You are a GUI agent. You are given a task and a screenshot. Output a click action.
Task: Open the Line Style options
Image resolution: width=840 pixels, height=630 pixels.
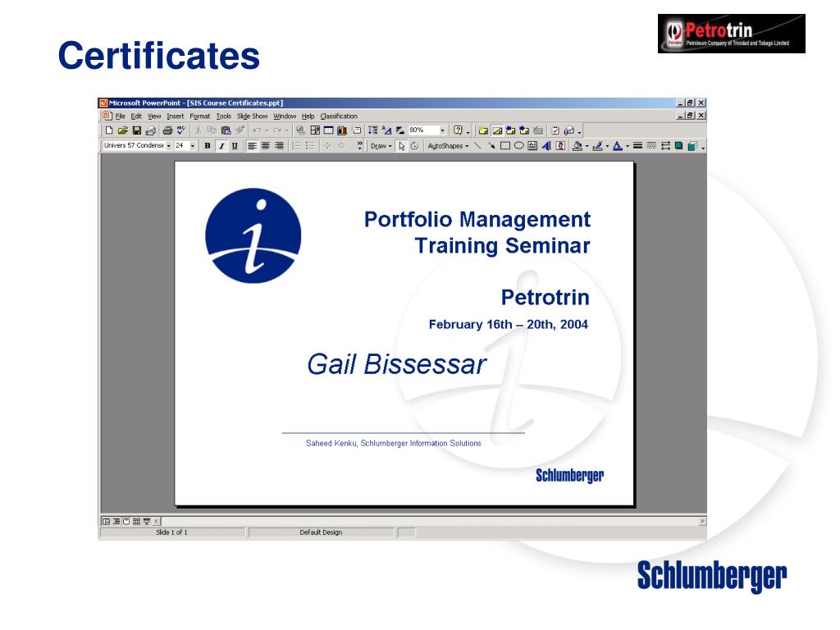coord(637,146)
